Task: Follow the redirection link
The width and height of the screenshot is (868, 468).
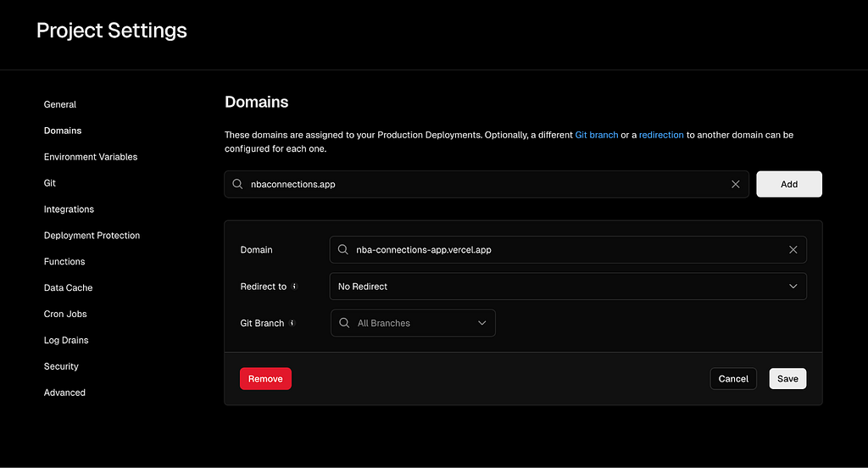Action: (661, 135)
